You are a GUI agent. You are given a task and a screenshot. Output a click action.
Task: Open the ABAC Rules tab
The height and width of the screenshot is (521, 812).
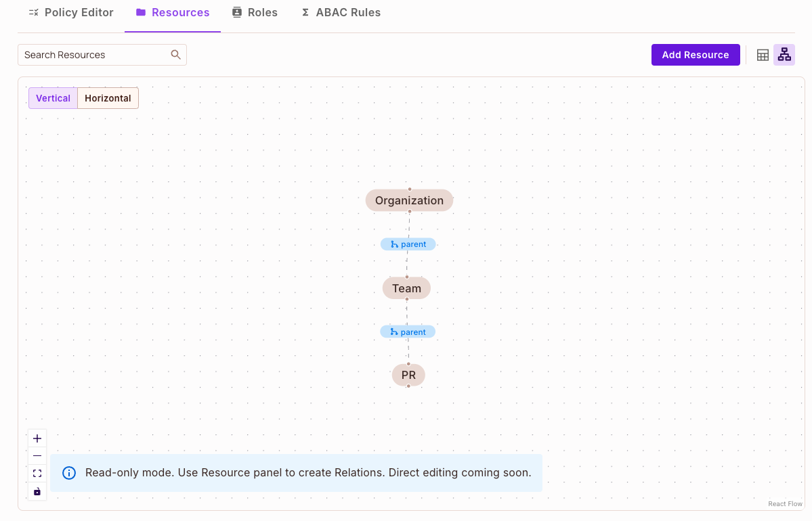(x=341, y=12)
